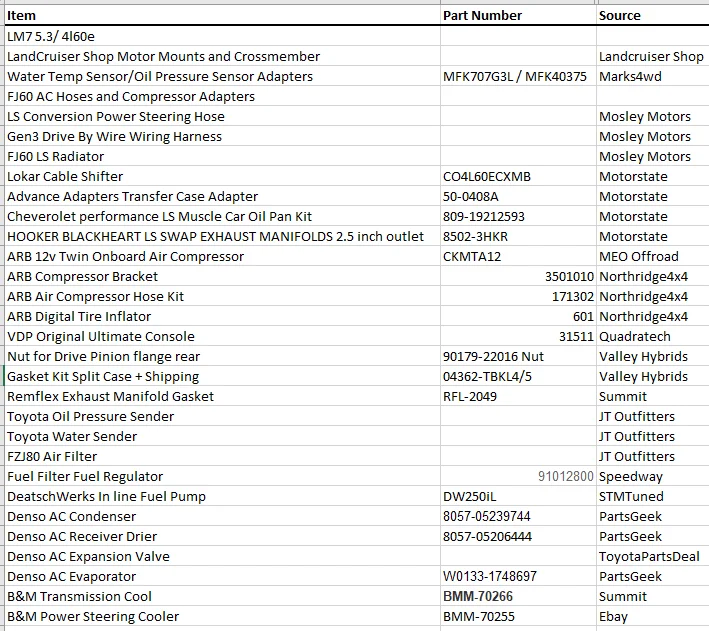Select the 'Denso AC Condenser' cell
This screenshot has height=631, width=709.
coord(222,516)
